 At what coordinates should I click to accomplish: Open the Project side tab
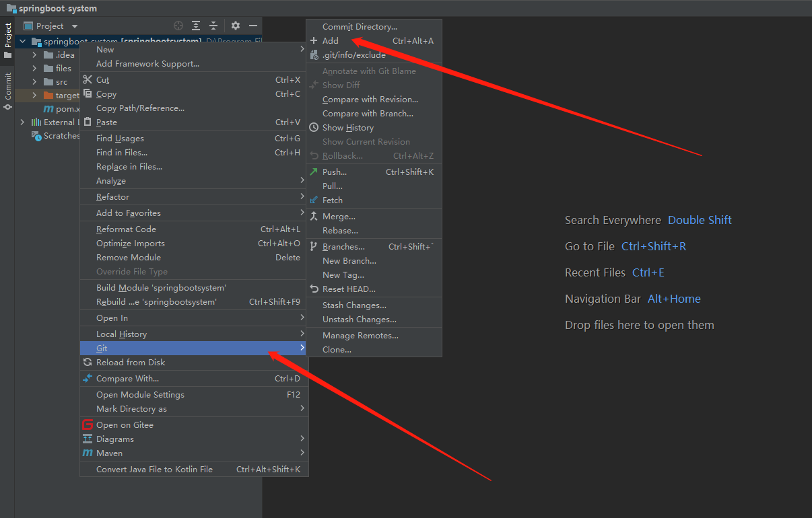pos(7,41)
